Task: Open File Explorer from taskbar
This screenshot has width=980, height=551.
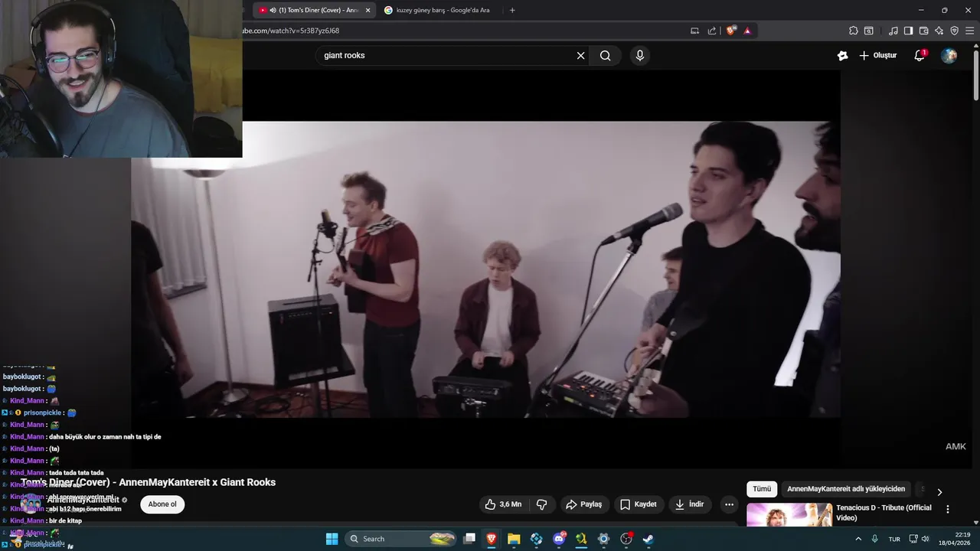Action: (514, 539)
